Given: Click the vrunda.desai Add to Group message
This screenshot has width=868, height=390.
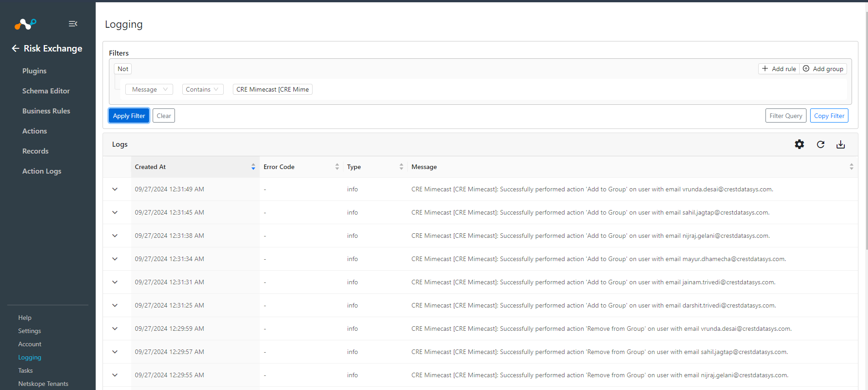Looking at the screenshot, I should (x=592, y=189).
